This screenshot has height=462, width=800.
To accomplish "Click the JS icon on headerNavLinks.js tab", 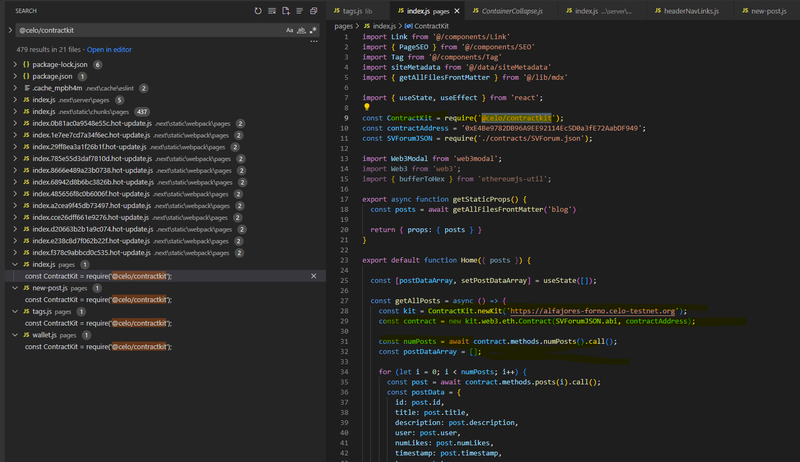I will (658, 11).
